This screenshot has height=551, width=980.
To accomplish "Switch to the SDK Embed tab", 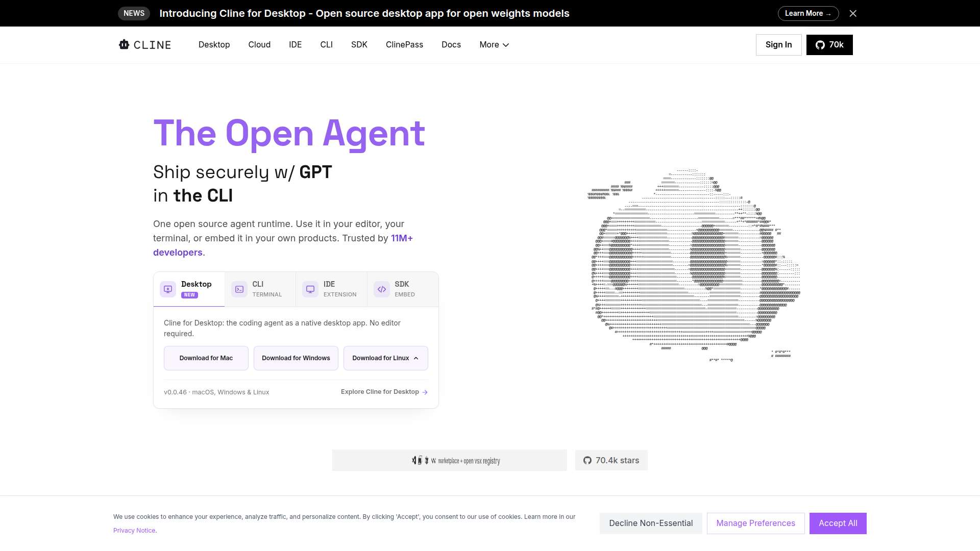I will pos(403,289).
